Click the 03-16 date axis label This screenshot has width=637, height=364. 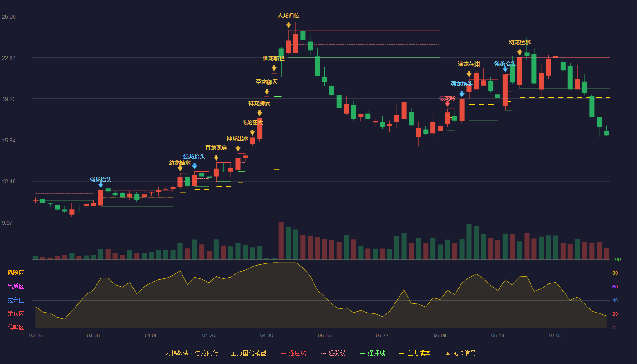(x=35, y=335)
